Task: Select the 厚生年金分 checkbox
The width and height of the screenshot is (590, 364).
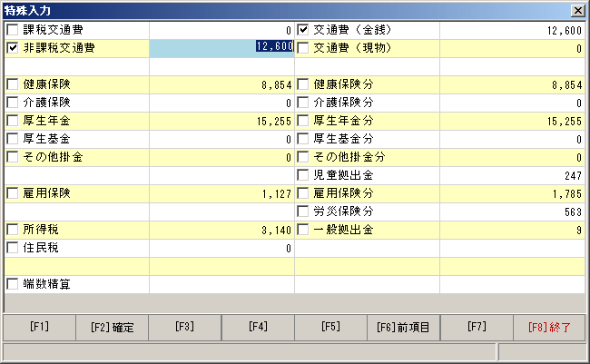Action: pyautogui.click(x=303, y=121)
